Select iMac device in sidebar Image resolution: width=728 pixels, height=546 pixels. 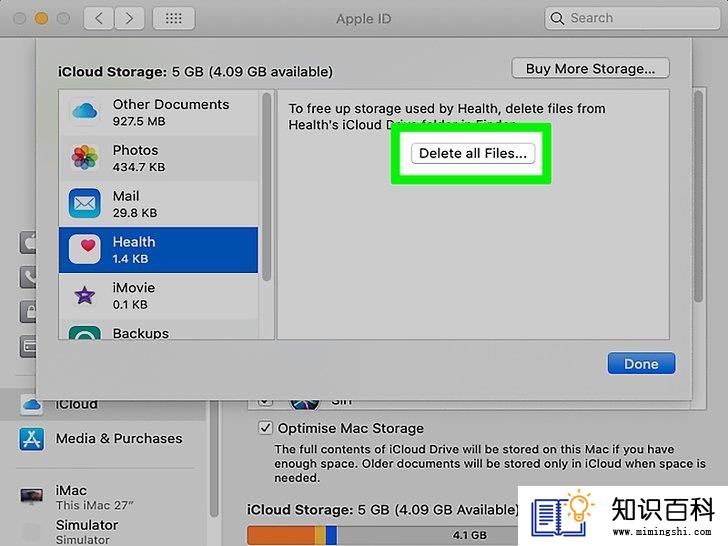[101, 497]
